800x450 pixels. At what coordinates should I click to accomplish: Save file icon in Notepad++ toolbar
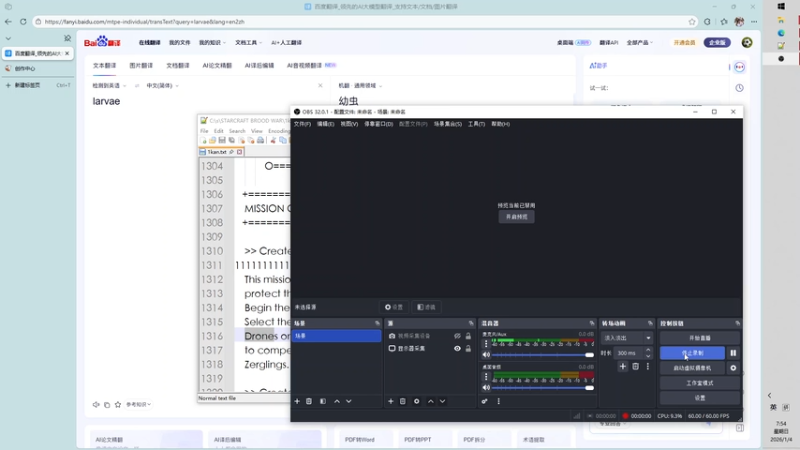pos(222,140)
